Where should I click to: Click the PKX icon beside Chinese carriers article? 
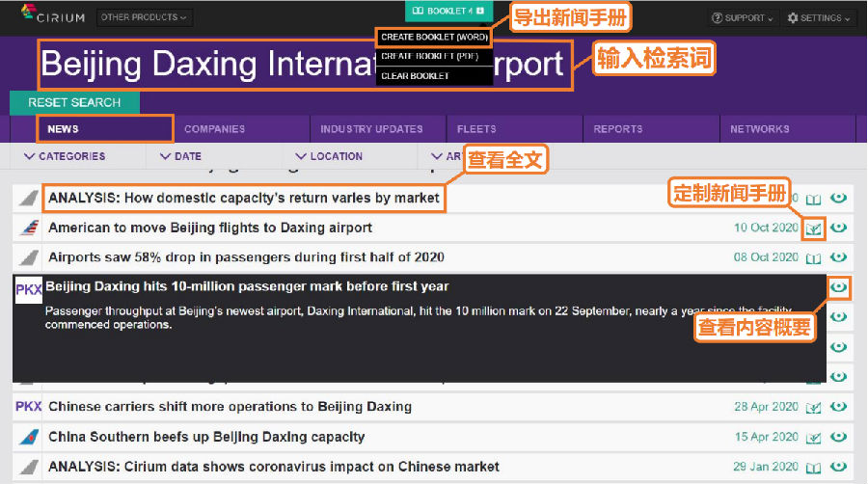(29, 407)
